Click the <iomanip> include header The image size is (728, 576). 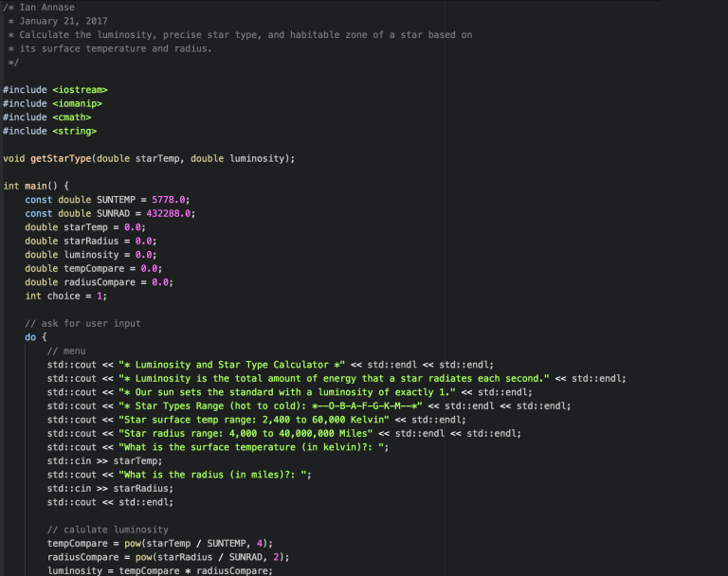click(77, 103)
